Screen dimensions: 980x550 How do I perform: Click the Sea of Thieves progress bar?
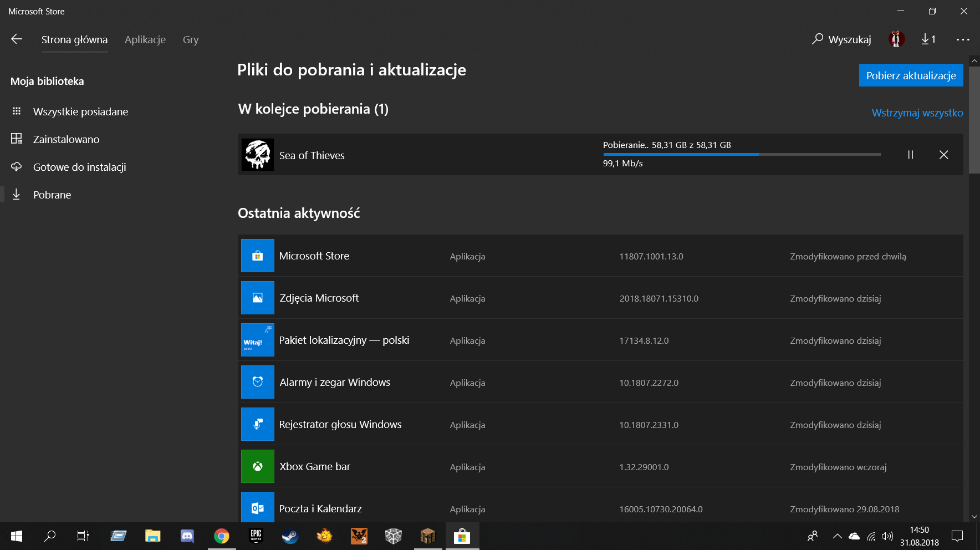pyautogui.click(x=742, y=154)
